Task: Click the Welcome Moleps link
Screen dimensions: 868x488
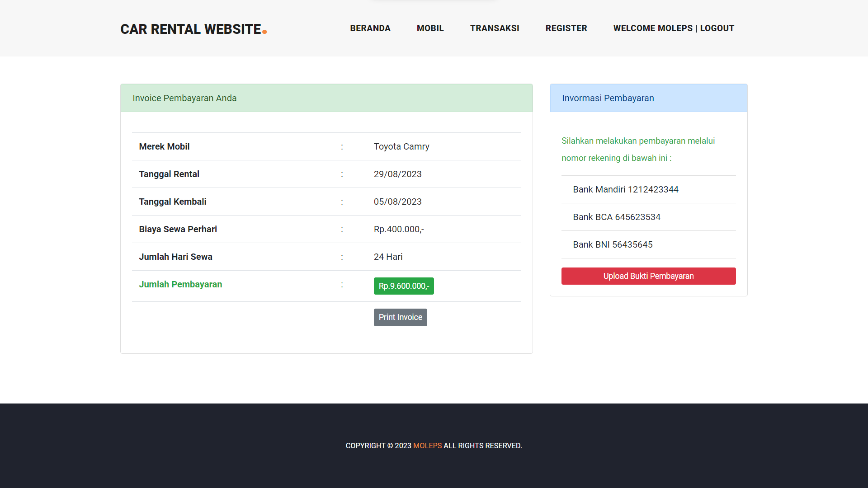Action: 653,28
